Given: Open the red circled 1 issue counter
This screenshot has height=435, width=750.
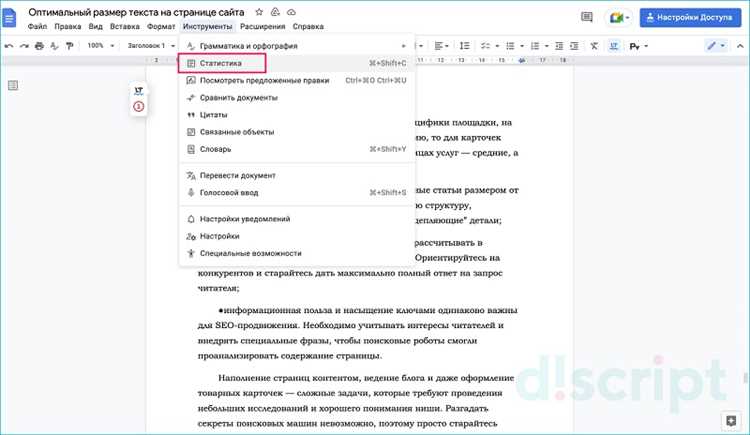Looking at the screenshot, I should point(139,106).
